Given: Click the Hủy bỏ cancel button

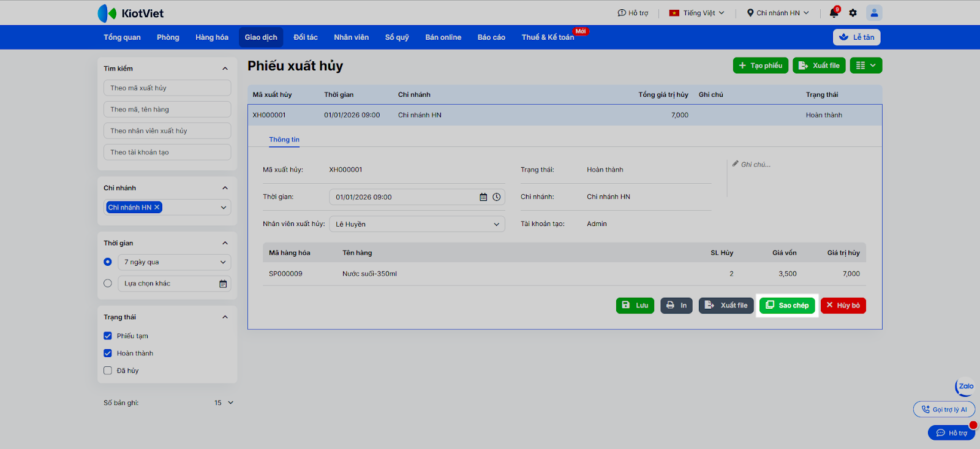Looking at the screenshot, I should coord(843,306).
